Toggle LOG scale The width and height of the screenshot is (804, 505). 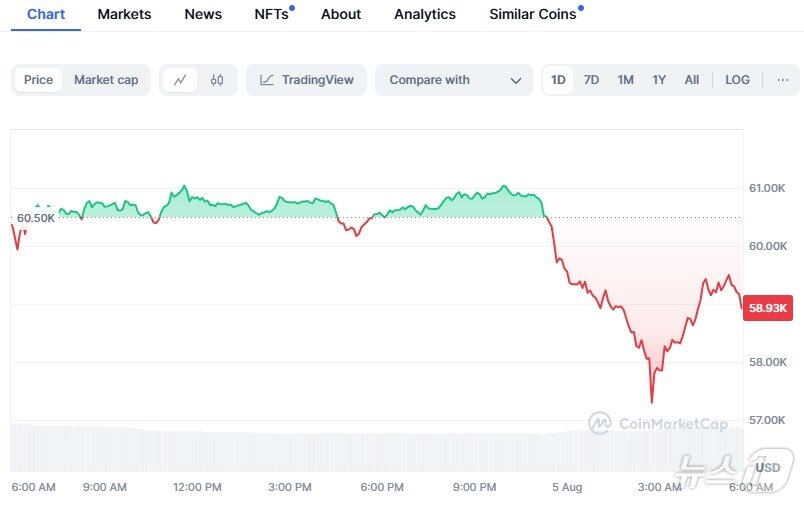[737, 80]
